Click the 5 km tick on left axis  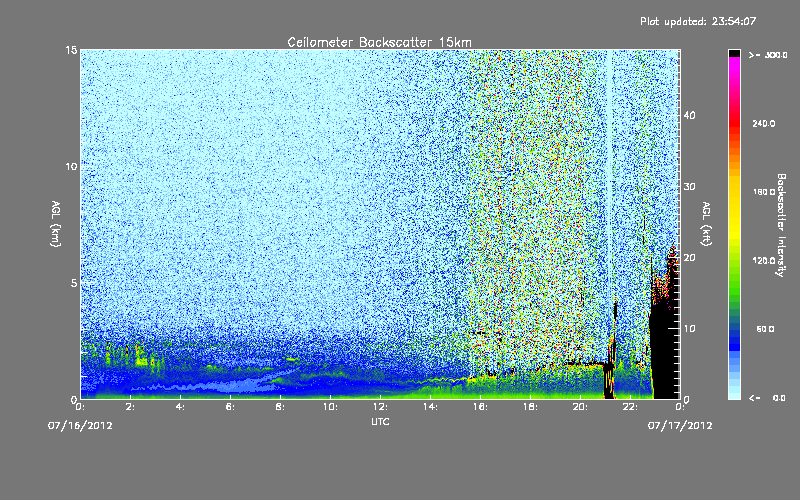74,283
